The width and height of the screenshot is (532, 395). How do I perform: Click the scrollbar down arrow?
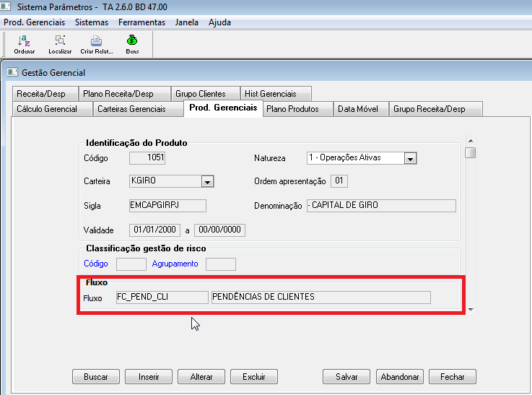pos(471,309)
